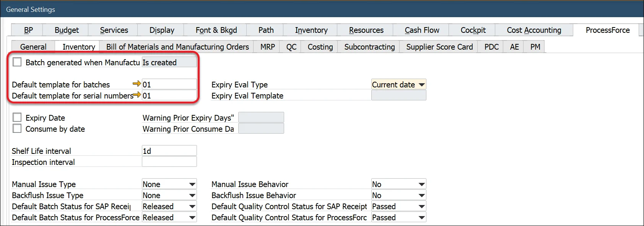Click the Expiry Eval Template field
This screenshot has width=644, height=226.
(x=398, y=95)
